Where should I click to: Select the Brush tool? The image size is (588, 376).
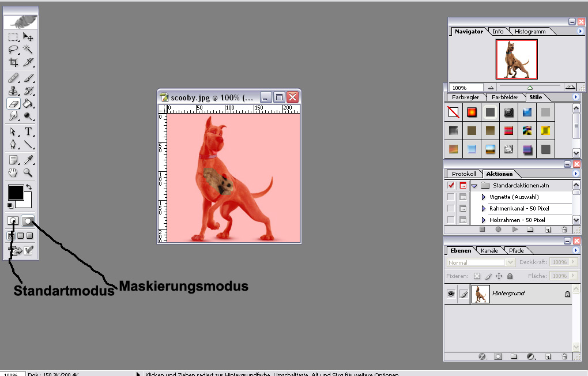(28, 78)
